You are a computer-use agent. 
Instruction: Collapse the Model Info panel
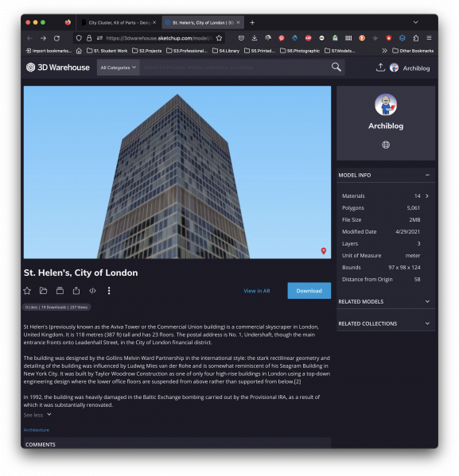427,175
